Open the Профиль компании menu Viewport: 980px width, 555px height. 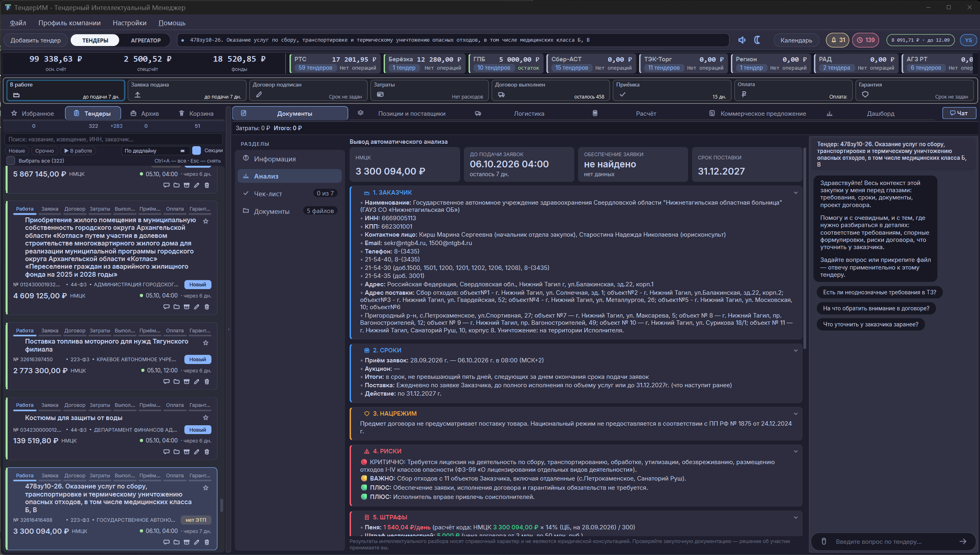tap(69, 23)
